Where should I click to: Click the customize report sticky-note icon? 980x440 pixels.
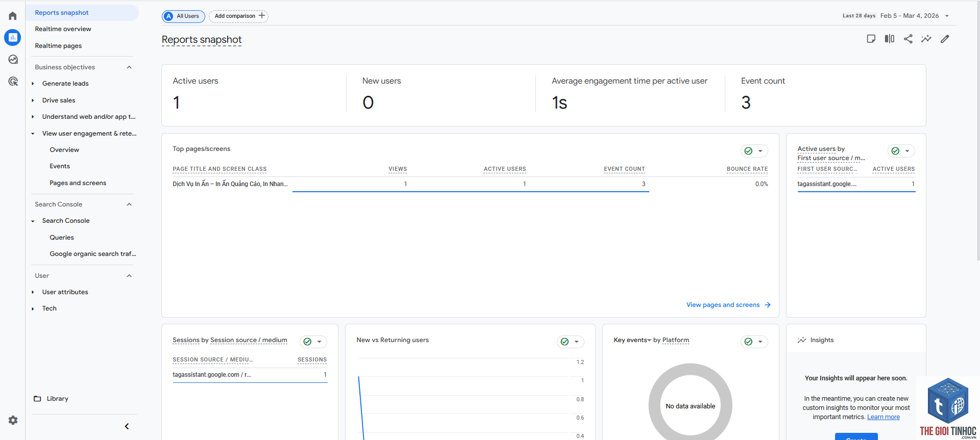click(871, 39)
